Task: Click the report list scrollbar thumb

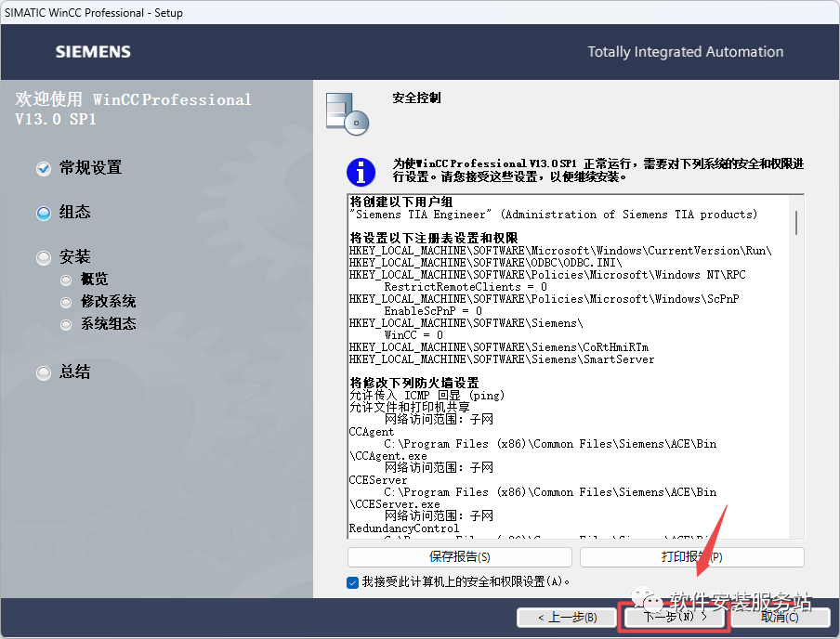Action: coord(796,222)
